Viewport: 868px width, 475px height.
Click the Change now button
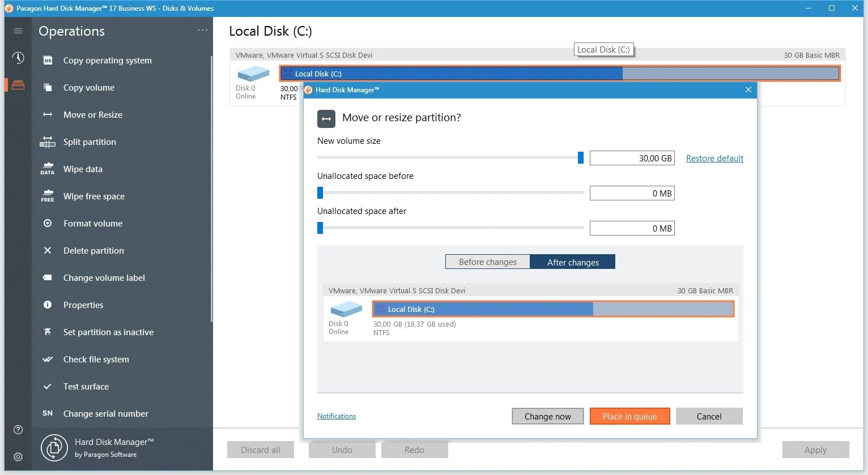pyautogui.click(x=548, y=416)
